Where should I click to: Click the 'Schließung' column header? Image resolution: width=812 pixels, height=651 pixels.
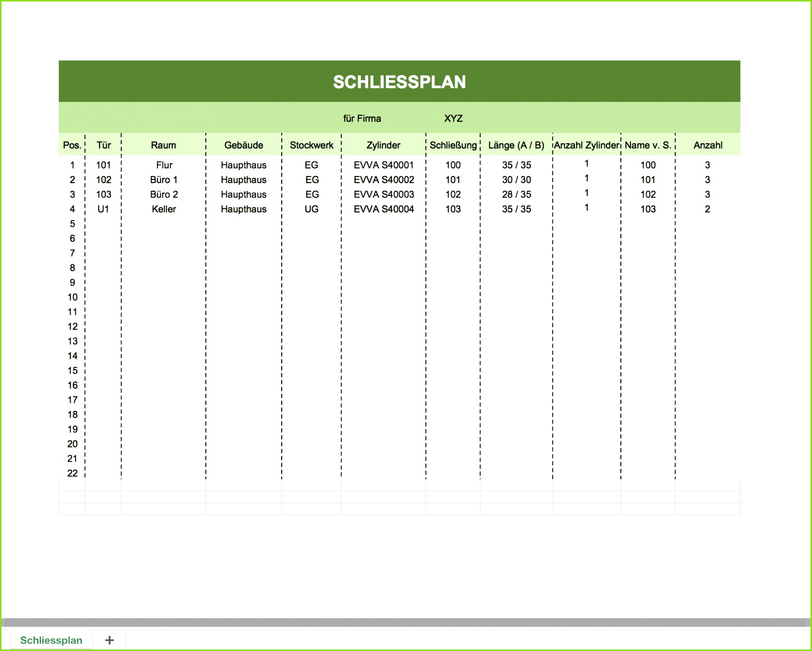coord(453,145)
